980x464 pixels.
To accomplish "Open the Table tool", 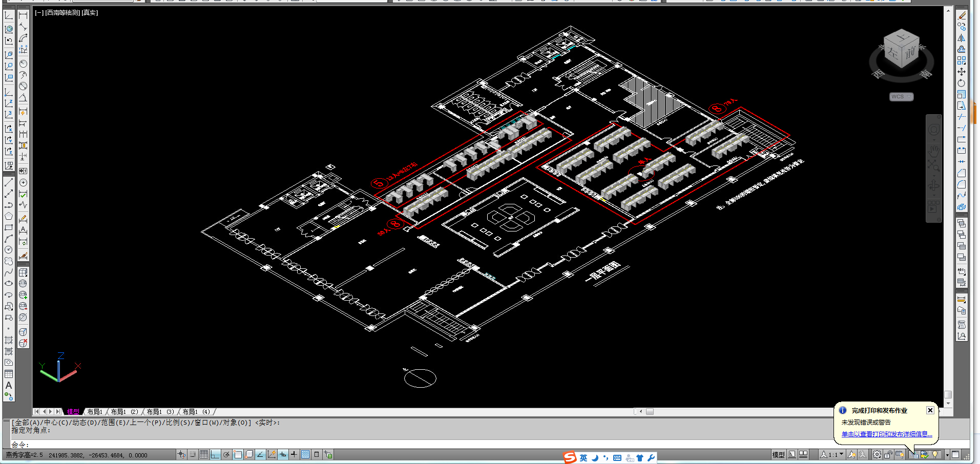I will 9,374.
